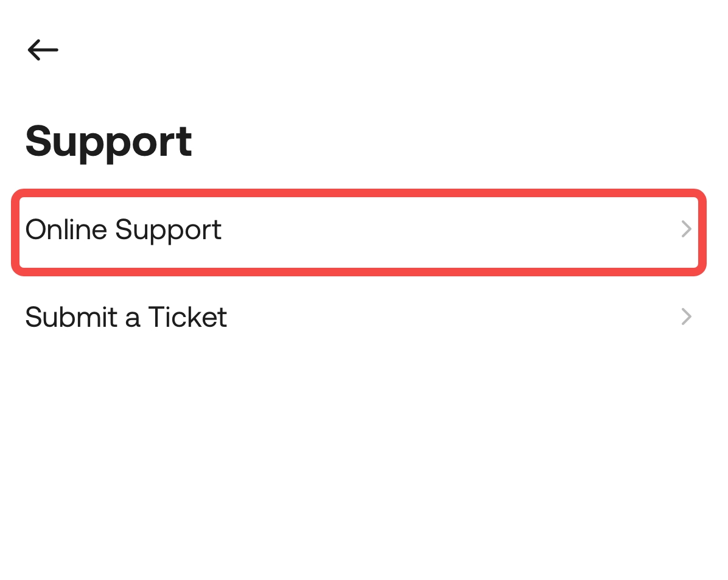The image size is (728, 580).
Task: Click the Support page heading
Action: [x=108, y=142]
